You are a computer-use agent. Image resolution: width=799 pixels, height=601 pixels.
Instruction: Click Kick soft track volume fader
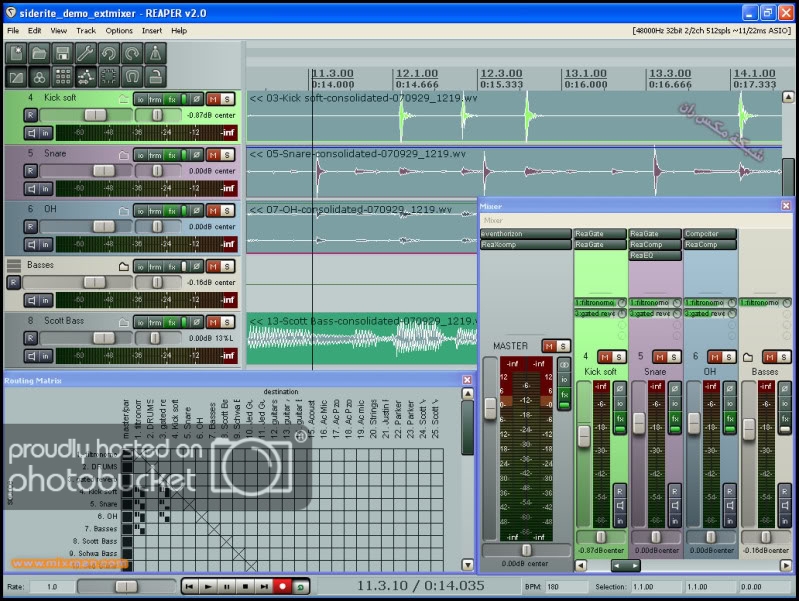[95, 115]
